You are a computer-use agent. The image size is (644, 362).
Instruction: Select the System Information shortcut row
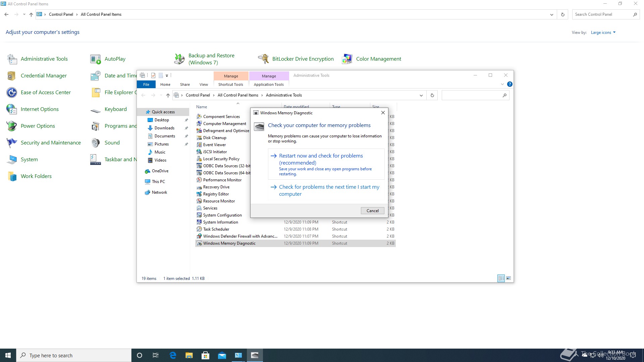coord(296,222)
